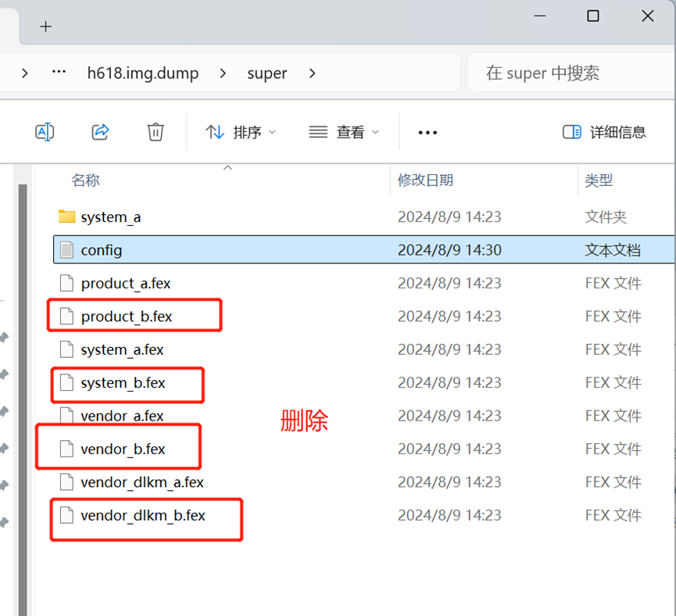
Task: Click the Rename icon in toolbar
Action: (45, 132)
